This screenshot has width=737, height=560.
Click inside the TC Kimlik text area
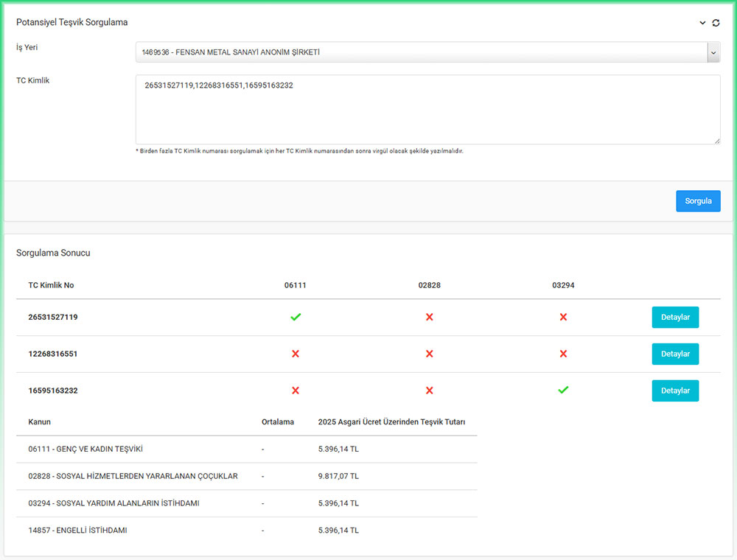[x=427, y=109]
